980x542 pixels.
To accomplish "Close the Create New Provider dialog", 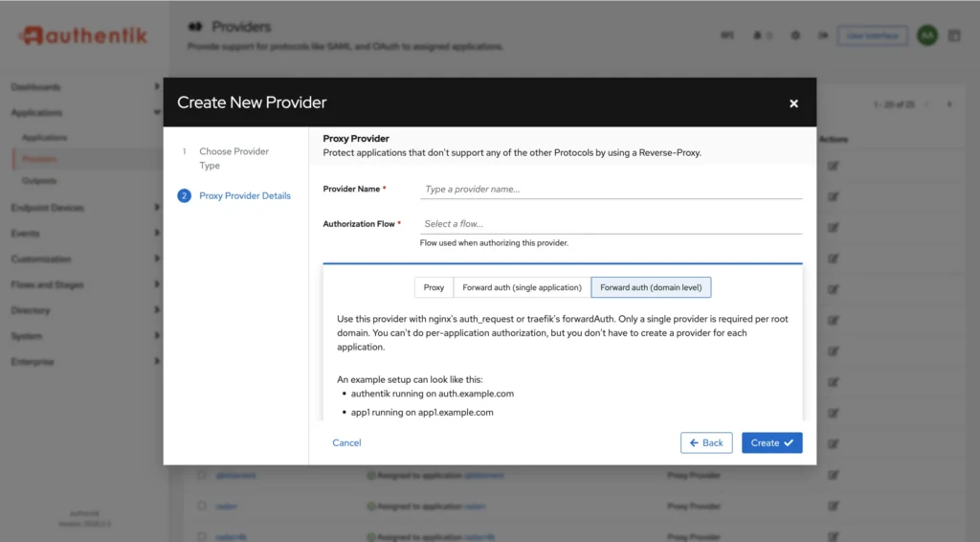I will click(793, 103).
